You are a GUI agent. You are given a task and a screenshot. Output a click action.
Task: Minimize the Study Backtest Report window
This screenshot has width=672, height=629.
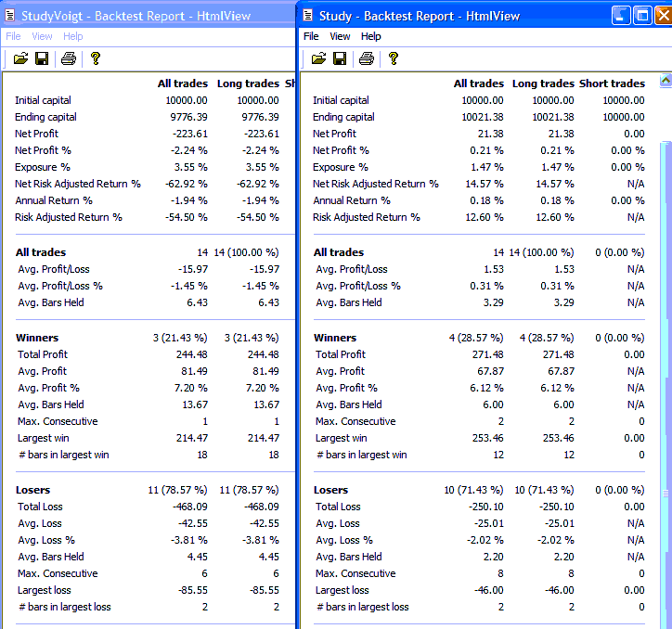(620, 16)
